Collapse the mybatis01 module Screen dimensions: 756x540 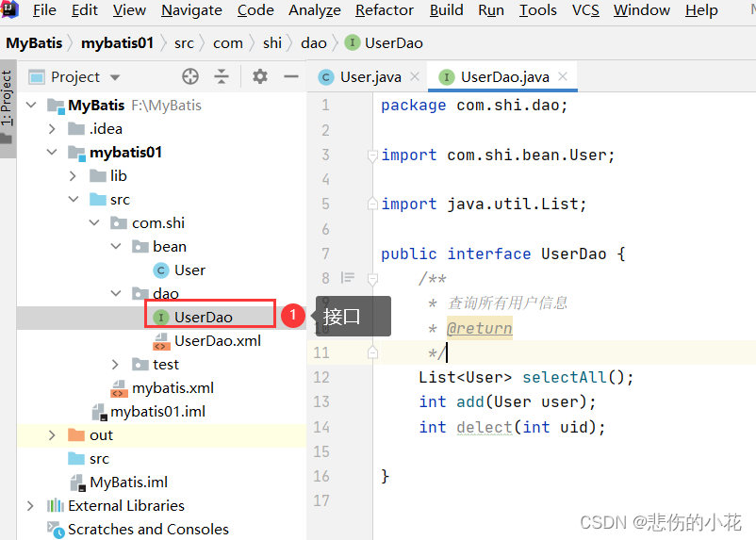(x=52, y=152)
